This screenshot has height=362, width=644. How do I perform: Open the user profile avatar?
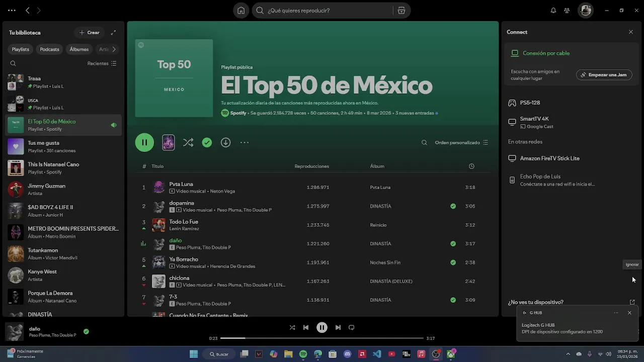(x=585, y=10)
